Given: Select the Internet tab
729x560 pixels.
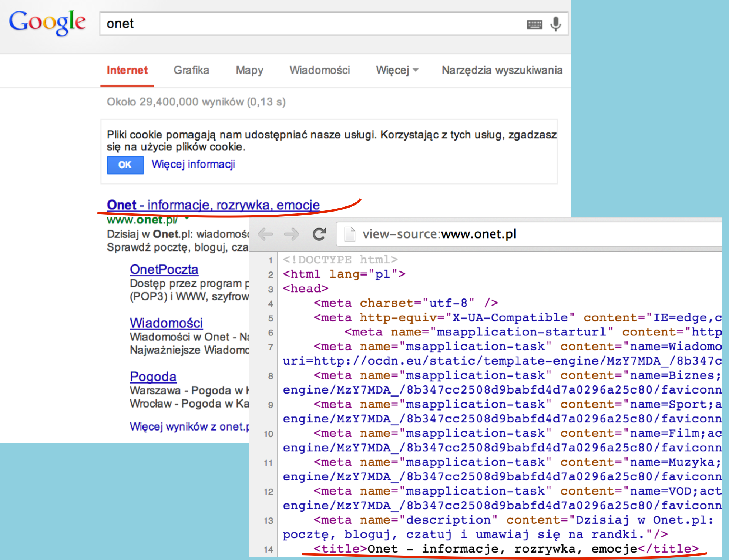Looking at the screenshot, I should (127, 70).
